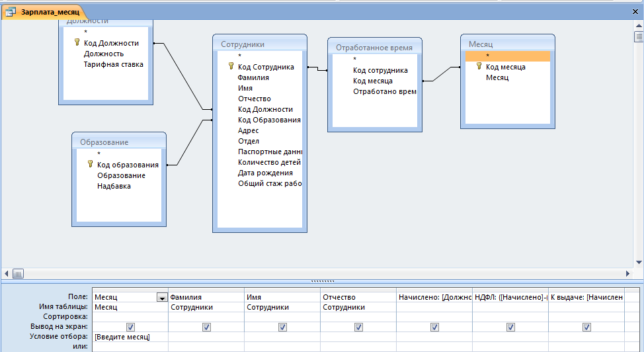
Task: Select Паспортные данные field in Сотрудники
Action: (x=270, y=152)
